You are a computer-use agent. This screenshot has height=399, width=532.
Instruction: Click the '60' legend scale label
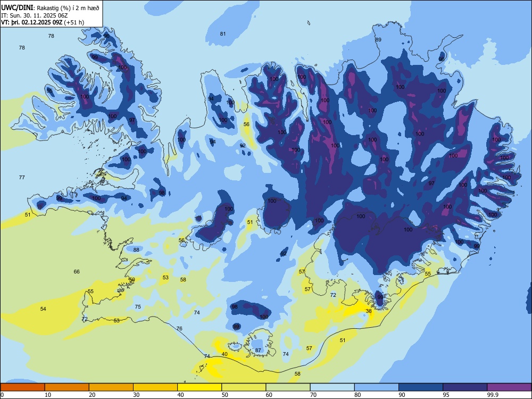click(x=269, y=395)
